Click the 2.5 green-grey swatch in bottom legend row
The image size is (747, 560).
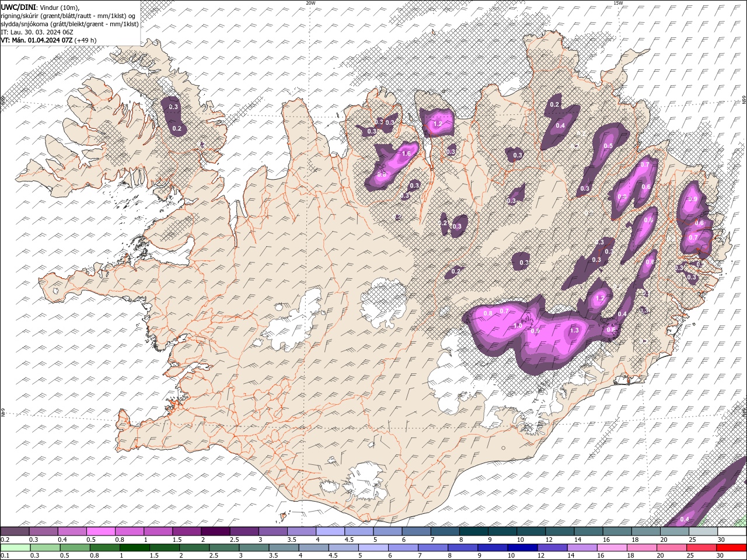[225, 548]
